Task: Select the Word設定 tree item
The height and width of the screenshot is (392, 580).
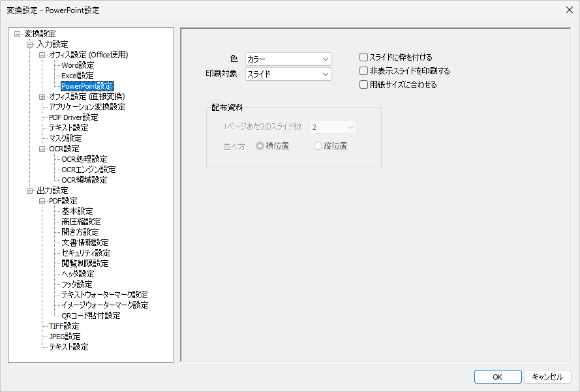Action: [x=78, y=65]
